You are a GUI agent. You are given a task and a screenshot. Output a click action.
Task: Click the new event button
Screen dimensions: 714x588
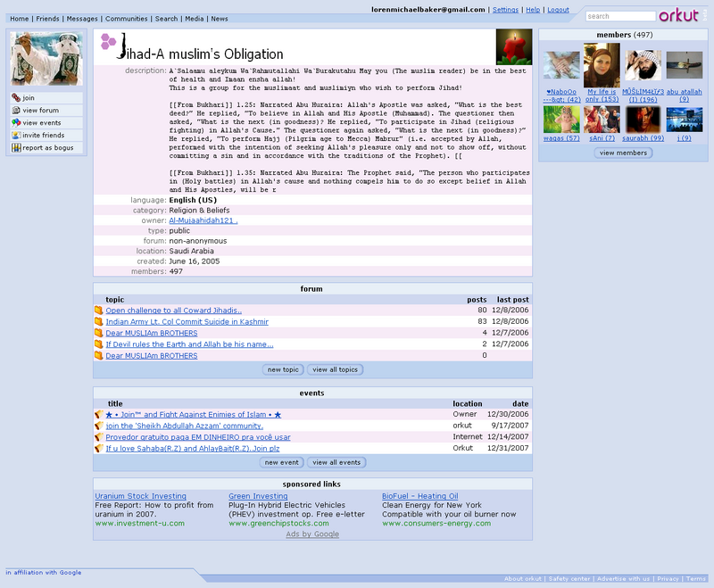click(x=281, y=462)
